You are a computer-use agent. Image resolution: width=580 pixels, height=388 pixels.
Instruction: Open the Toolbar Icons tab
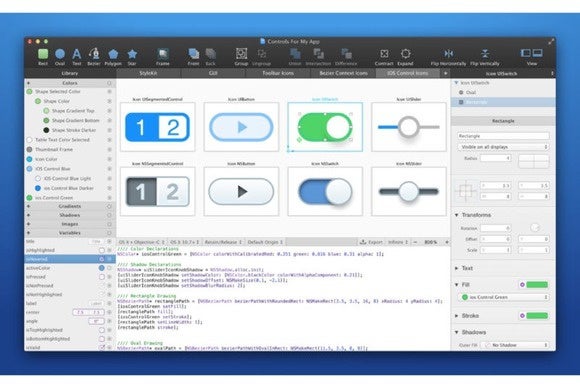pyautogui.click(x=278, y=73)
